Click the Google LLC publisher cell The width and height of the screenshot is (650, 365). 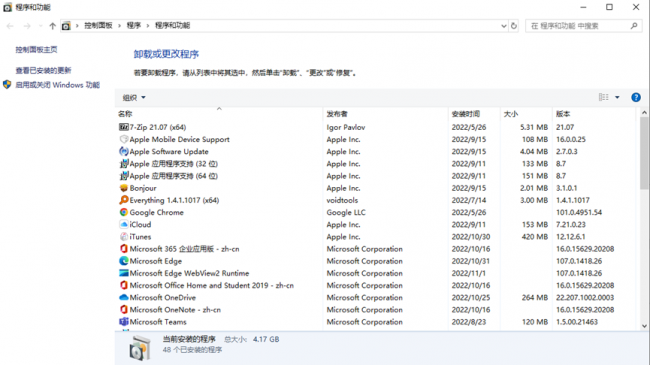pos(346,212)
